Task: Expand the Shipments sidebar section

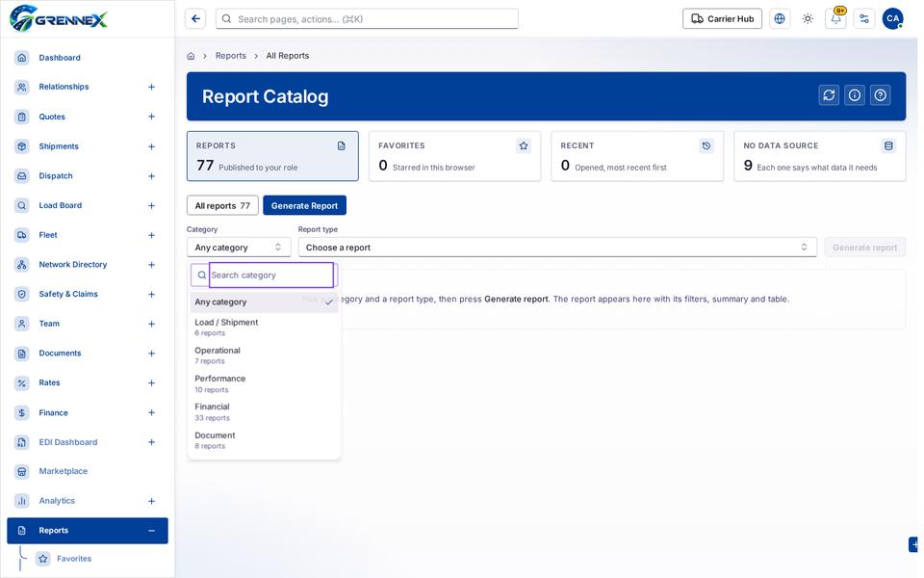Action: (x=151, y=146)
